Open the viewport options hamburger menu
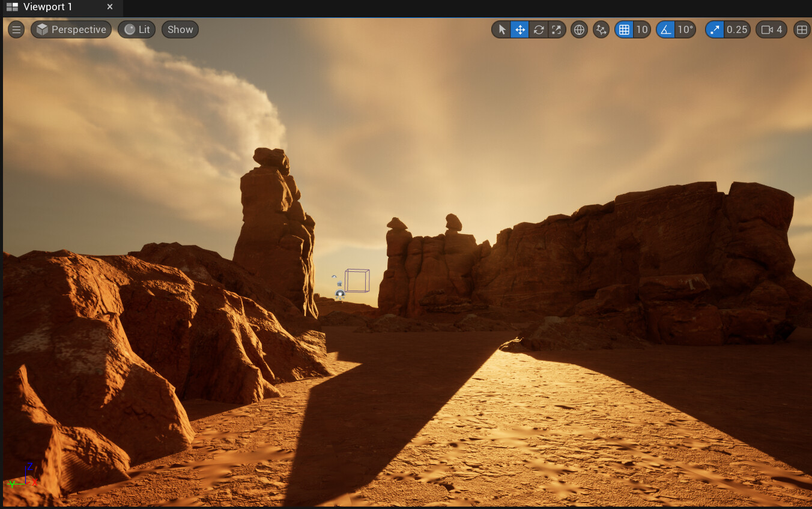Screen dimensions: 812x509 [16, 29]
